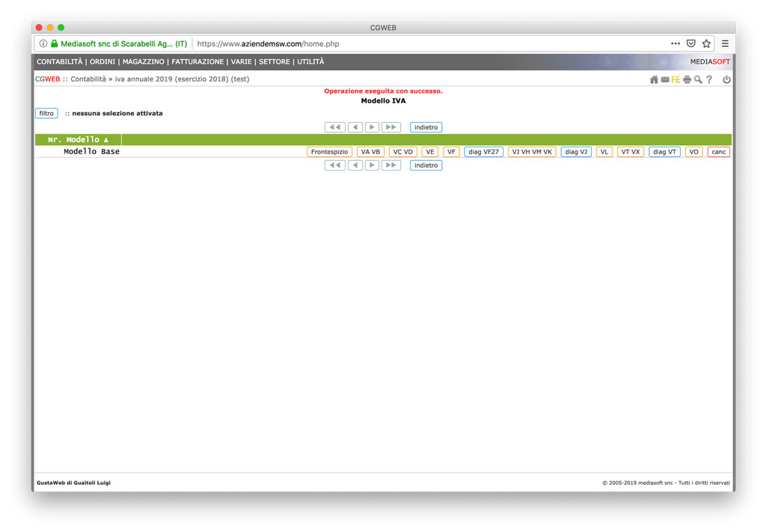Image resolution: width=766 pixels, height=532 pixels.
Task: Open the help question mark icon
Action: (709, 79)
